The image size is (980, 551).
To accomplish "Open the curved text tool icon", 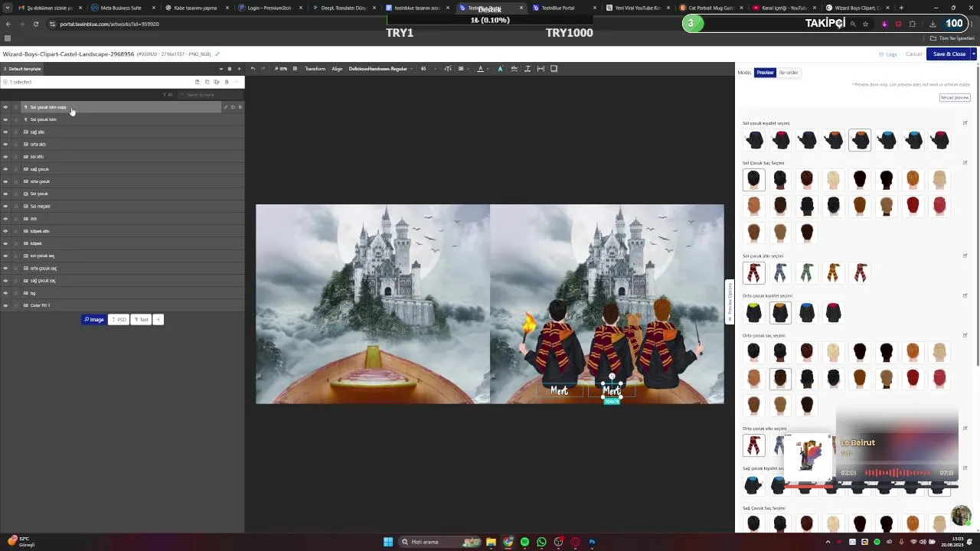I will pyautogui.click(x=514, y=69).
